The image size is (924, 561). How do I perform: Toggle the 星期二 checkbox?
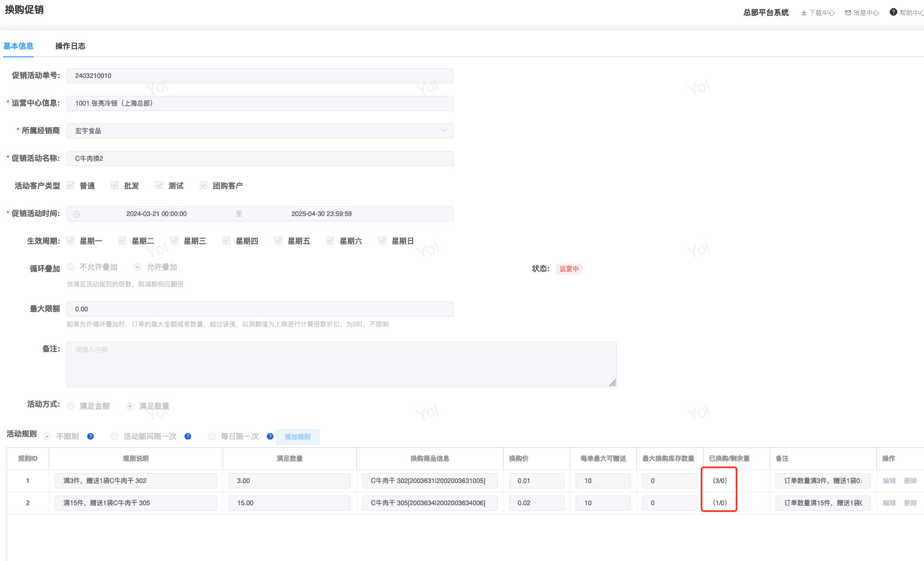pos(122,240)
